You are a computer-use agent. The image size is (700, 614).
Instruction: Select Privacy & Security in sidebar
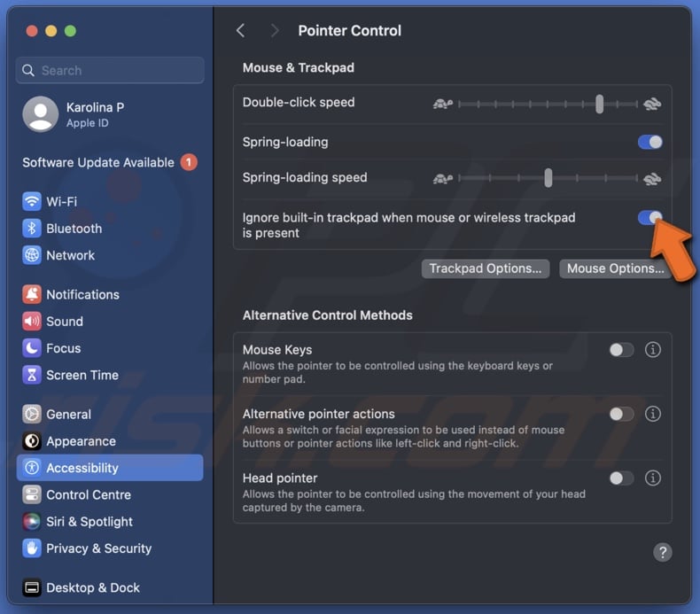pyautogui.click(x=98, y=548)
